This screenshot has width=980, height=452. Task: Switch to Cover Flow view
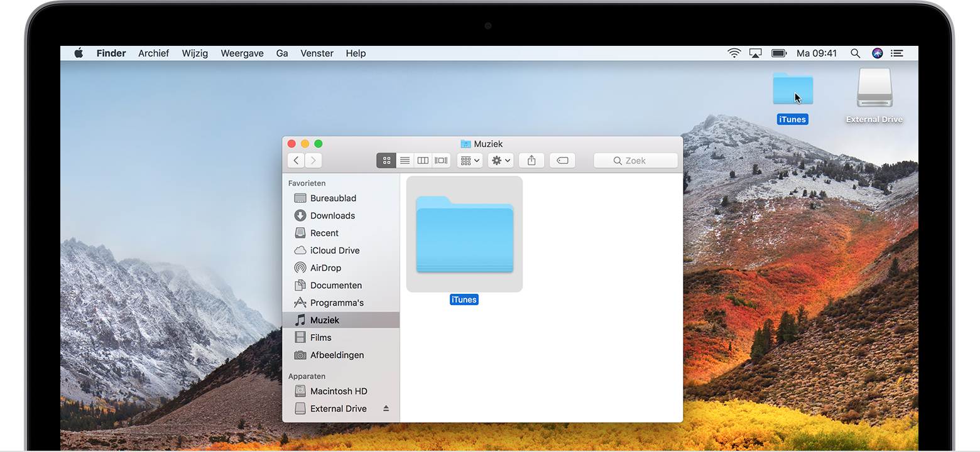(441, 161)
